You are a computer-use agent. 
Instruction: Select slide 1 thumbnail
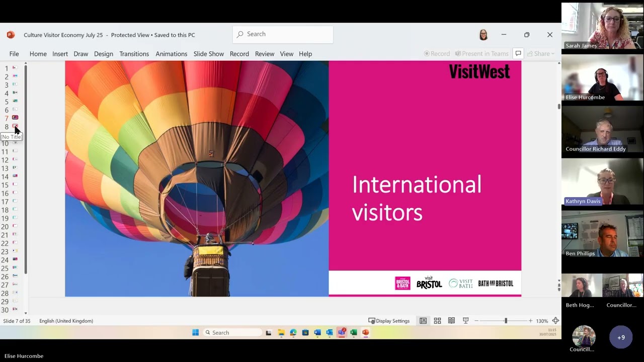coord(15,68)
